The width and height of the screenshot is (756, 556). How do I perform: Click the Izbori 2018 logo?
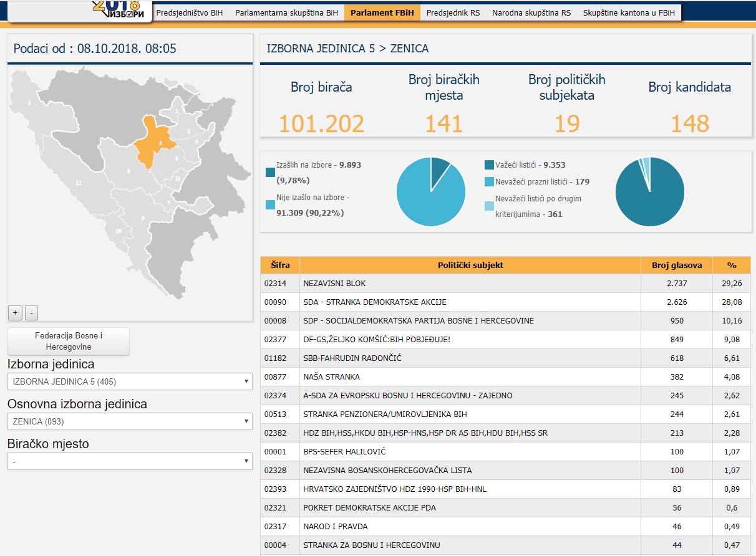pos(121,10)
